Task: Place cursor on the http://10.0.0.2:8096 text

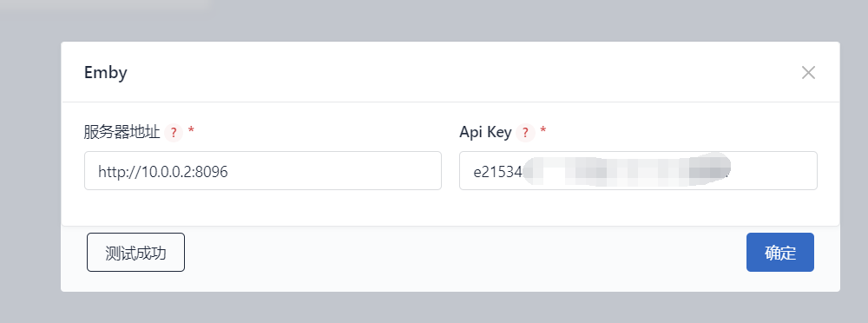Action: pyautogui.click(x=163, y=172)
